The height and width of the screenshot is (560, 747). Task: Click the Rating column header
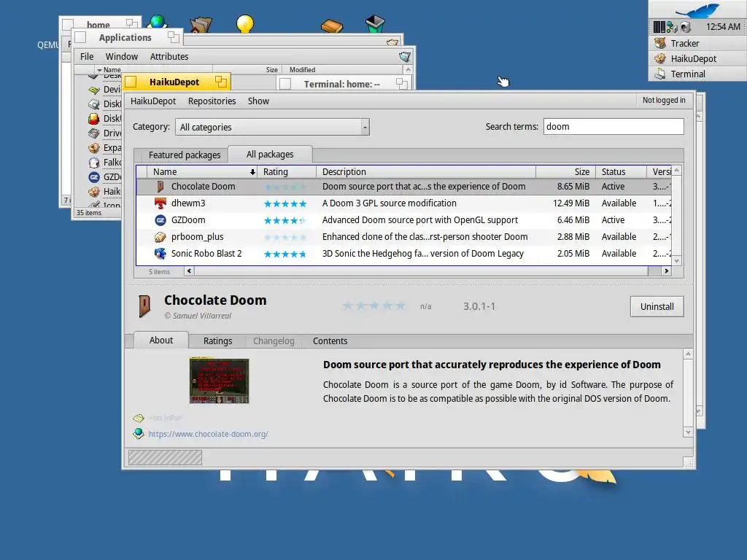click(x=287, y=172)
